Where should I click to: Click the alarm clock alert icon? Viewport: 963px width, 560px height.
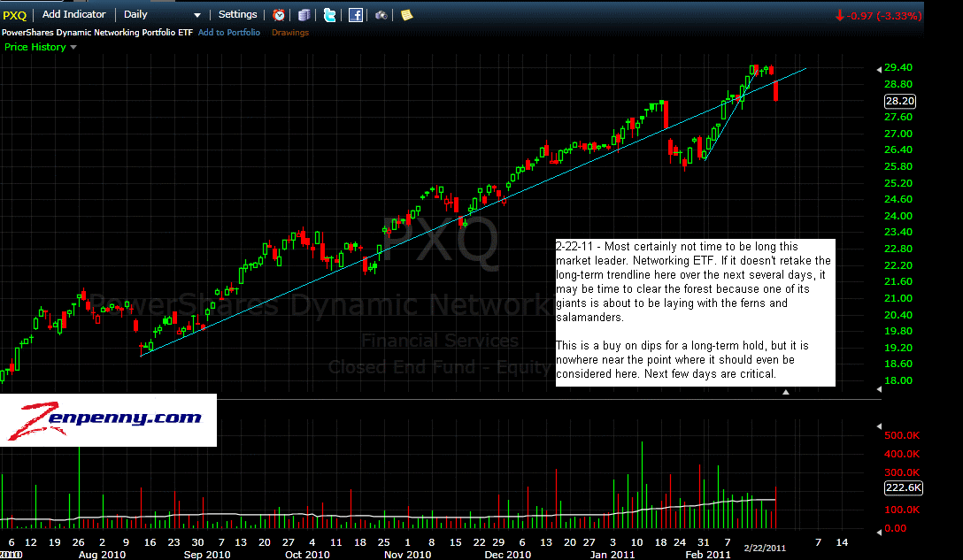(279, 15)
